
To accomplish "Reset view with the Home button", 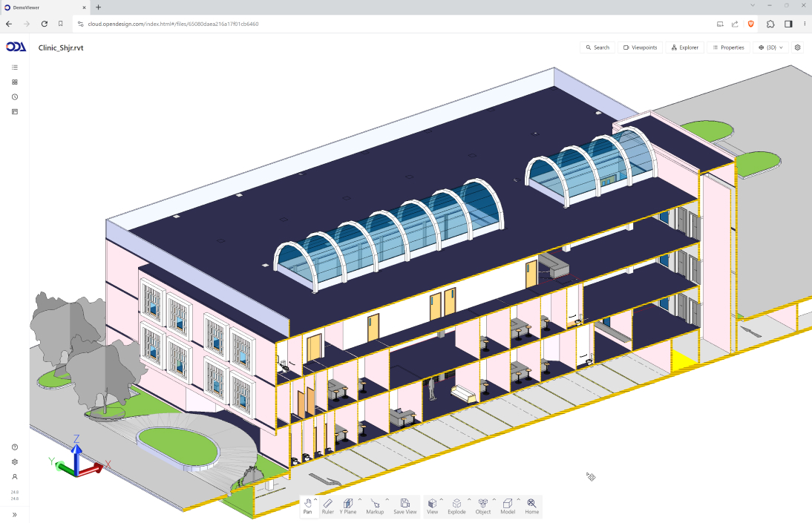I will (531, 506).
